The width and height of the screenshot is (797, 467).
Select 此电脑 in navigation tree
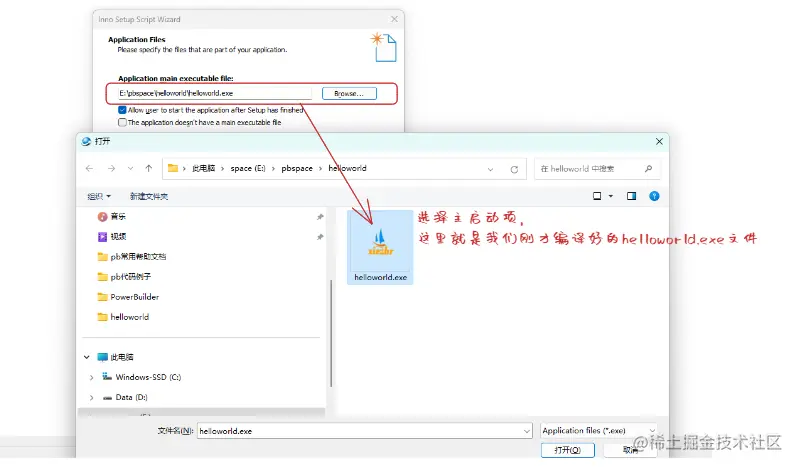(x=121, y=357)
